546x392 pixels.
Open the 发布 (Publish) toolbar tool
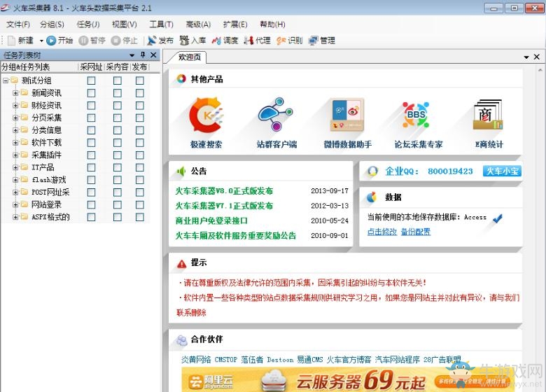(160, 41)
